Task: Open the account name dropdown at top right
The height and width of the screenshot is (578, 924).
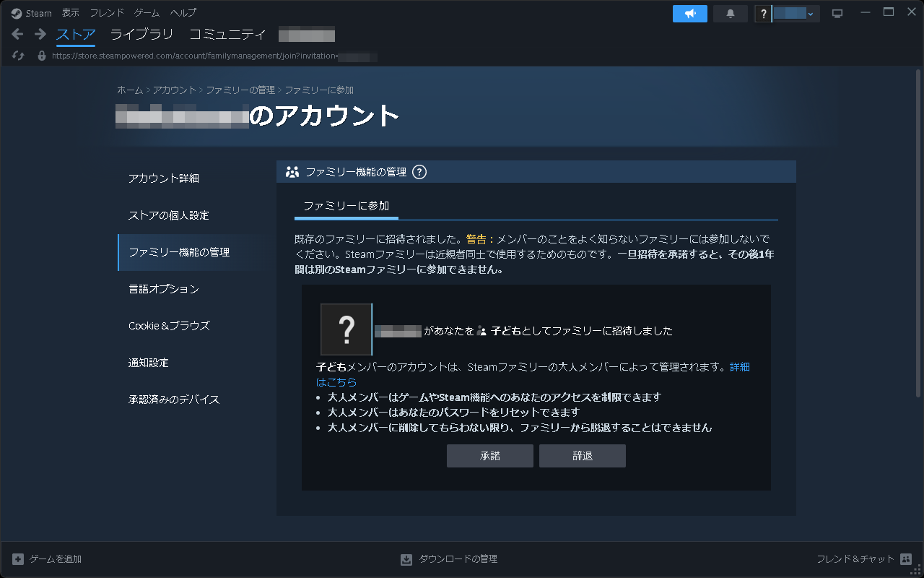Action: 787,13
